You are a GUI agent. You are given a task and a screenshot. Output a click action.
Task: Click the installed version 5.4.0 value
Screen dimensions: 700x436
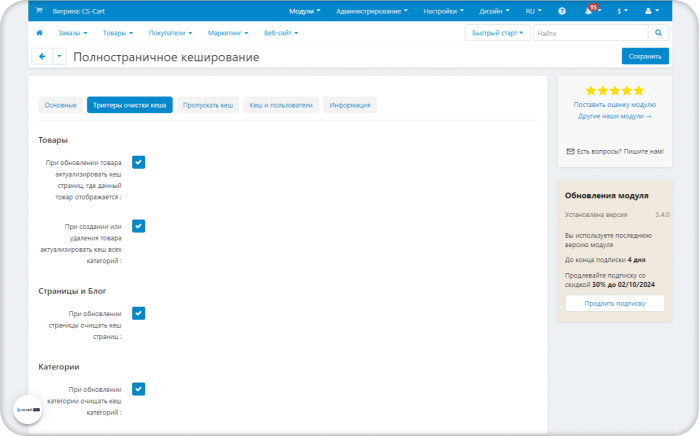tap(662, 215)
